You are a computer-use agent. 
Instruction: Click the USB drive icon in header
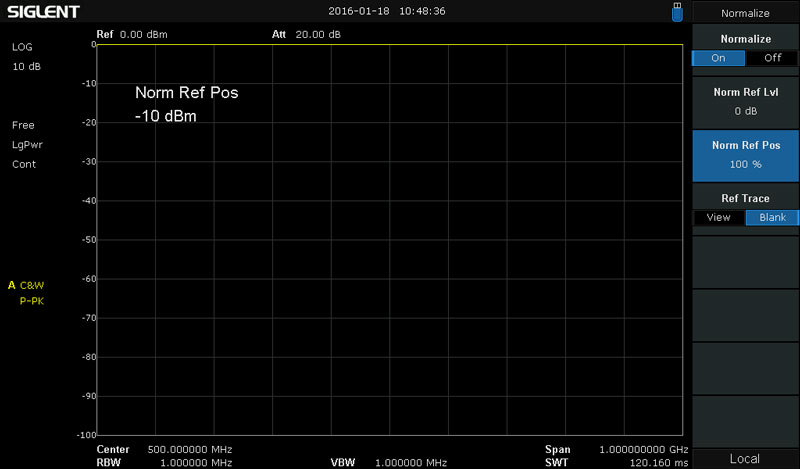678,11
